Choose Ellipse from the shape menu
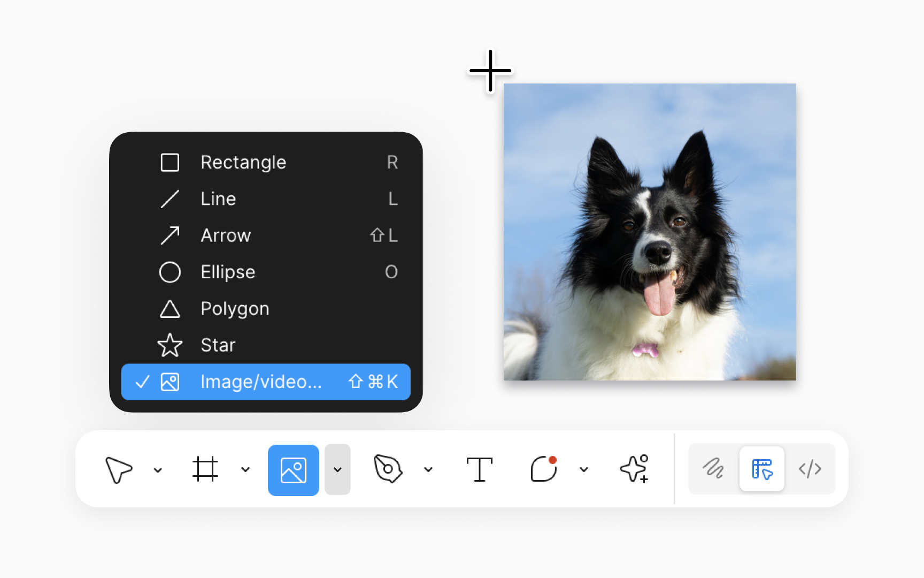Viewport: 924px width, 578px height. point(227,272)
